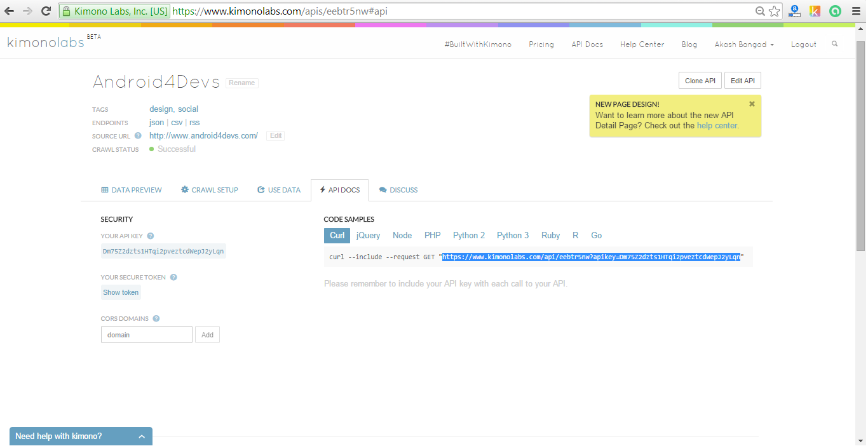Open the #BuiltWithKimono link
The width and height of the screenshot is (868, 446).
point(478,44)
